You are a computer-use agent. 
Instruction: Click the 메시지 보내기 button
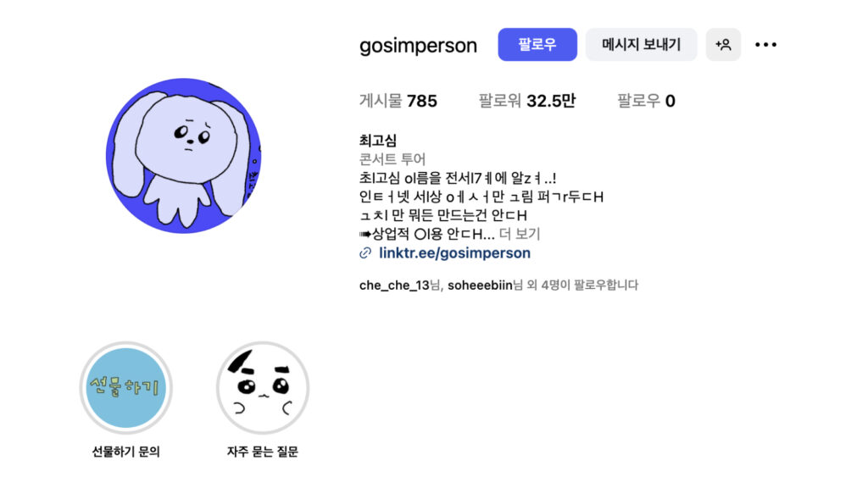(x=641, y=45)
